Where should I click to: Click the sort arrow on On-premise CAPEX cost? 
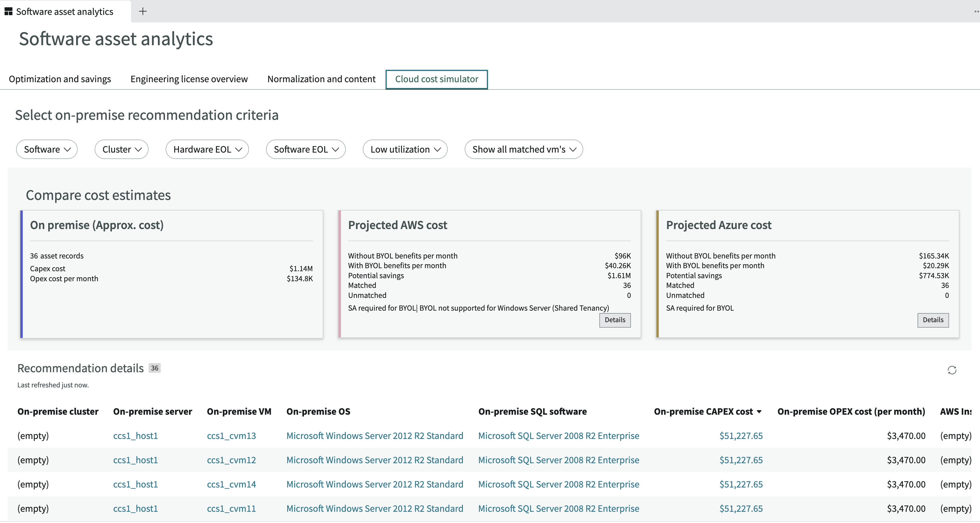click(x=759, y=412)
